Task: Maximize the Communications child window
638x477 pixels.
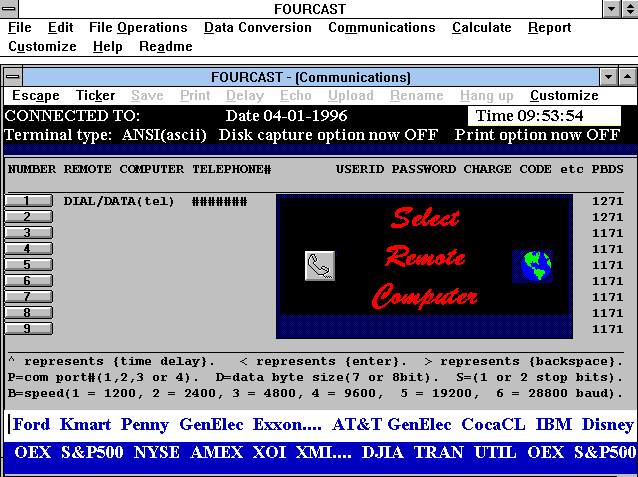Action: (x=627, y=77)
